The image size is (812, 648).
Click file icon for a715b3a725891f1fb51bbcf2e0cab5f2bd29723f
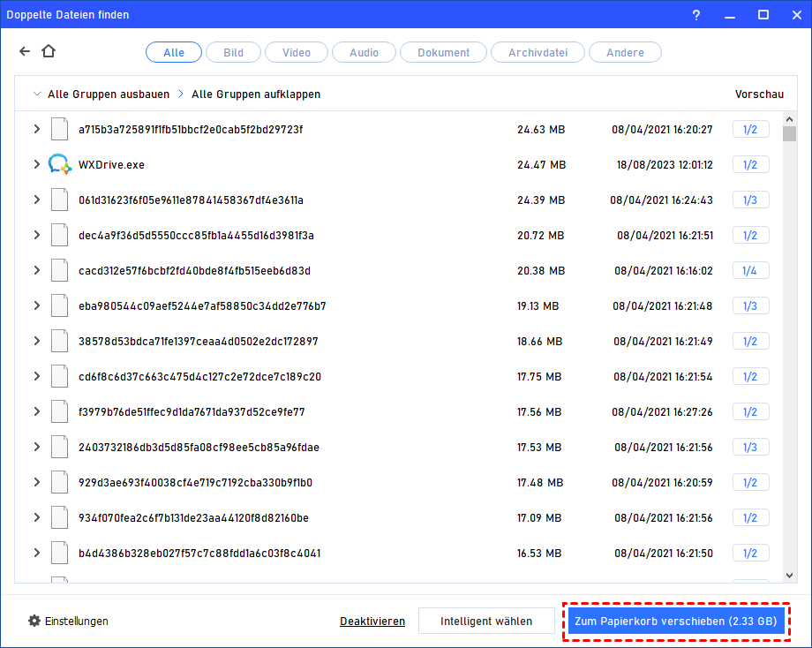click(x=59, y=129)
